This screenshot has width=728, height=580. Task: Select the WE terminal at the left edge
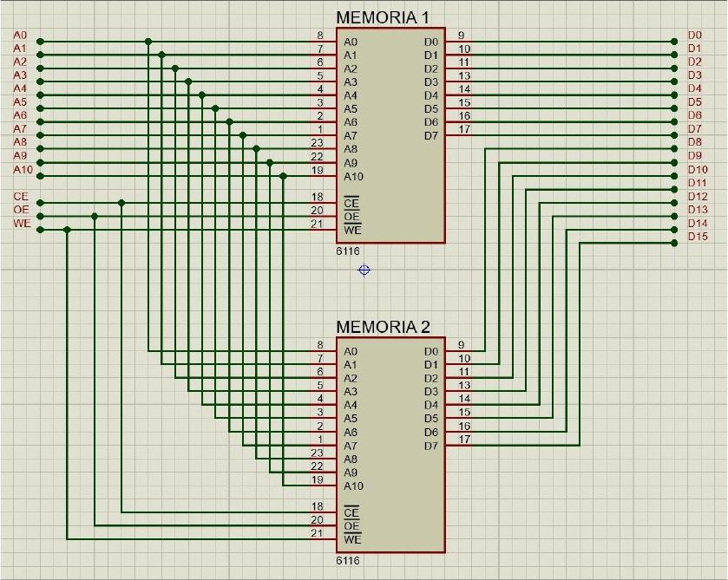point(21,224)
